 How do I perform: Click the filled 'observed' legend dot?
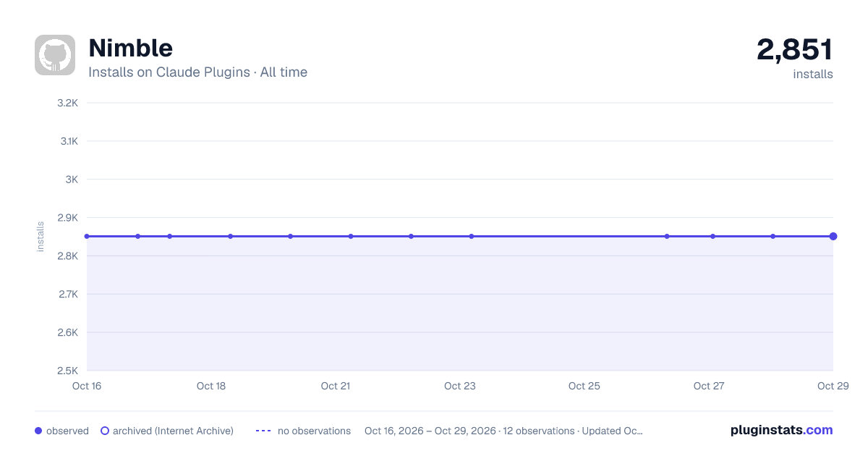point(38,431)
